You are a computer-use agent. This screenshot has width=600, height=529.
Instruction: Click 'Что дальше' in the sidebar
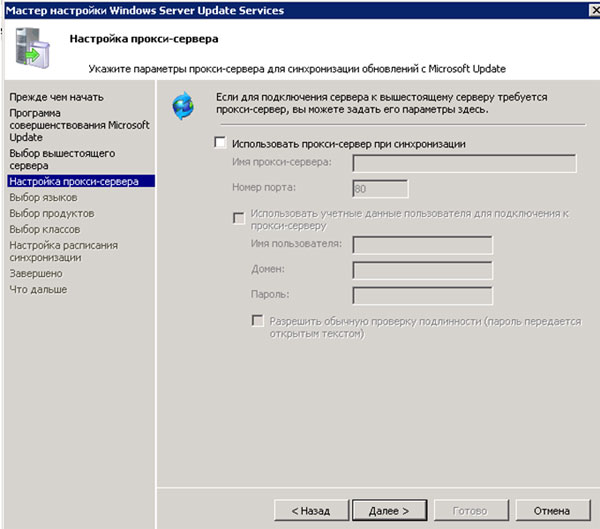pos(38,289)
